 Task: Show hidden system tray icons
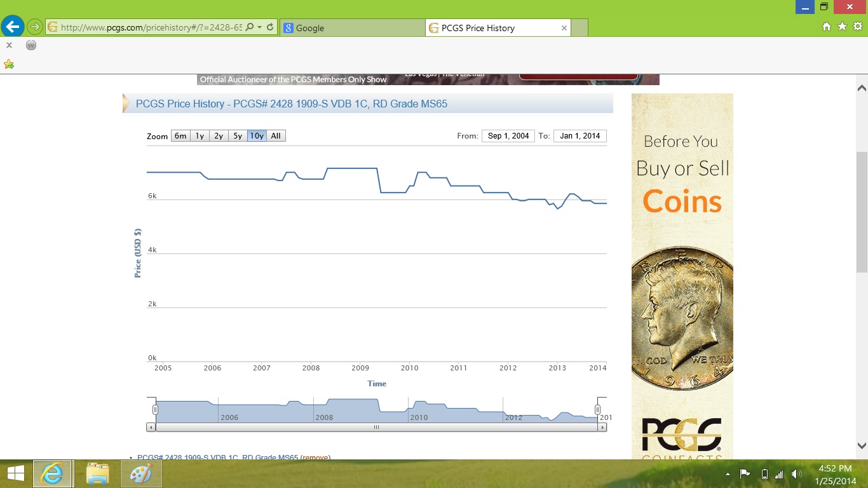(728, 475)
